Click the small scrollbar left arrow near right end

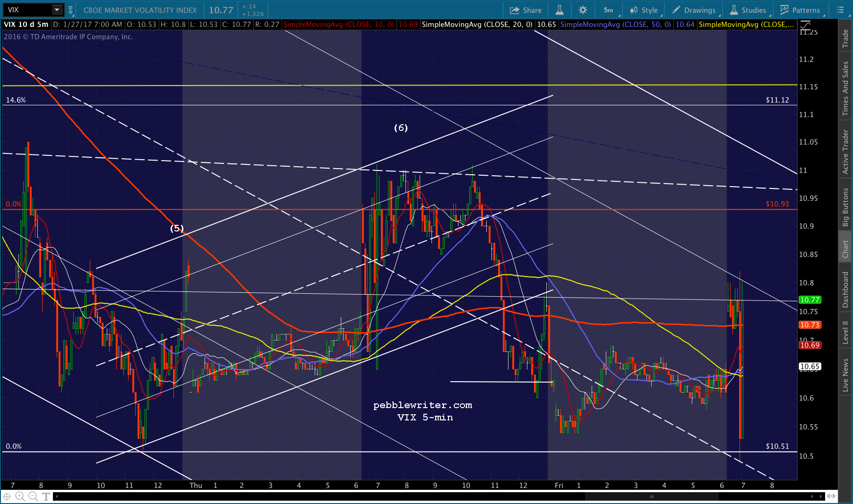(x=812, y=496)
